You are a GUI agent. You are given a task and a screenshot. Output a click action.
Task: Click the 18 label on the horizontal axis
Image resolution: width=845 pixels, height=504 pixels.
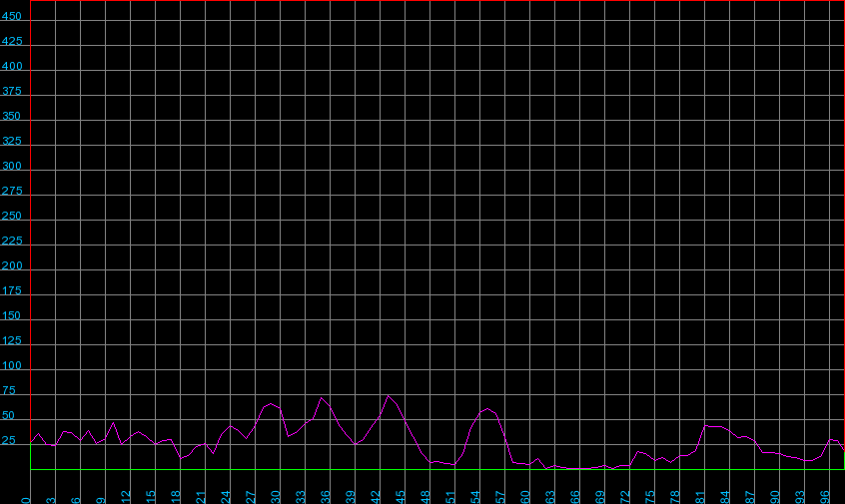(x=176, y=497)
